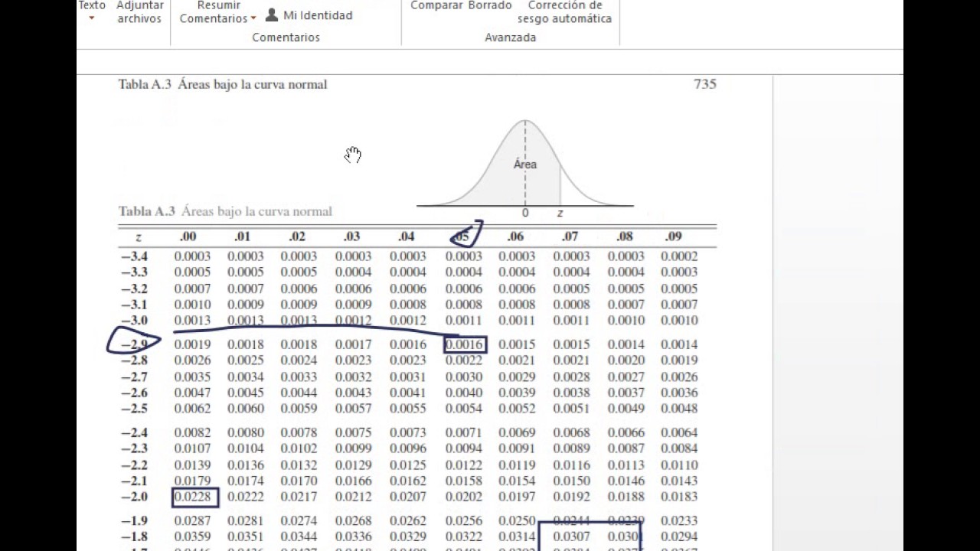Click the Comentarios group label

(286, 37)
